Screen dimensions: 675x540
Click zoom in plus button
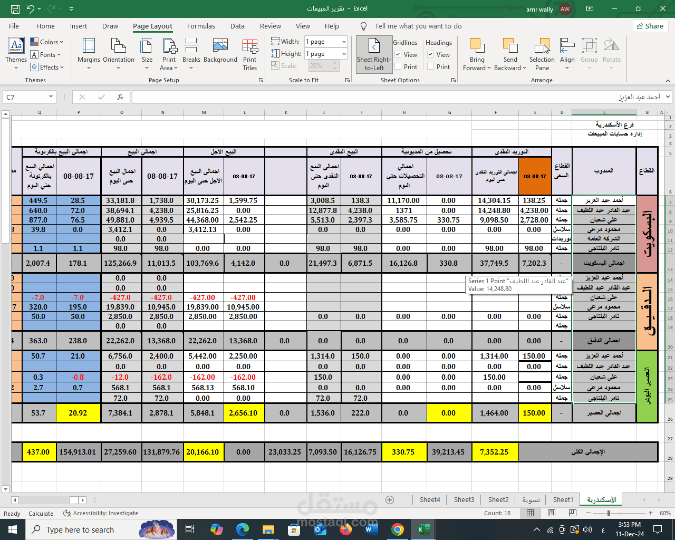coord(651,513)
